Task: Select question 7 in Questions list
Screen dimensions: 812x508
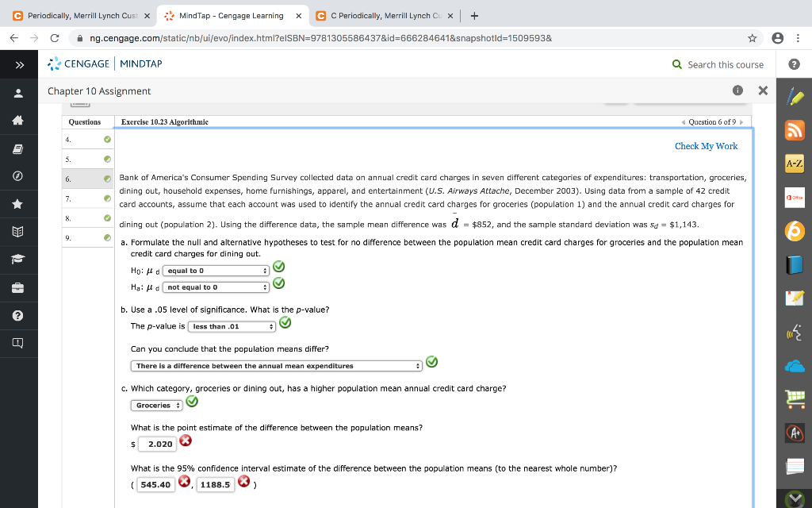Action: point(88,198)
